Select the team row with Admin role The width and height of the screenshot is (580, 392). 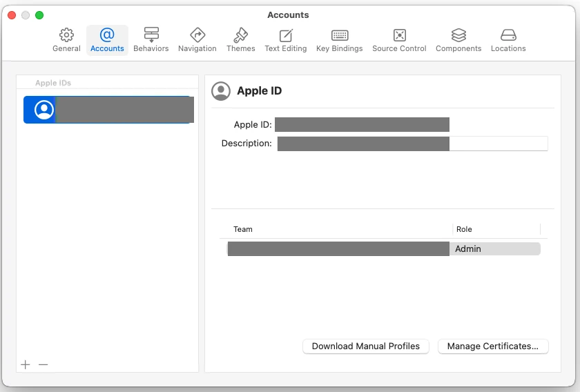click(x=384, y=249)
